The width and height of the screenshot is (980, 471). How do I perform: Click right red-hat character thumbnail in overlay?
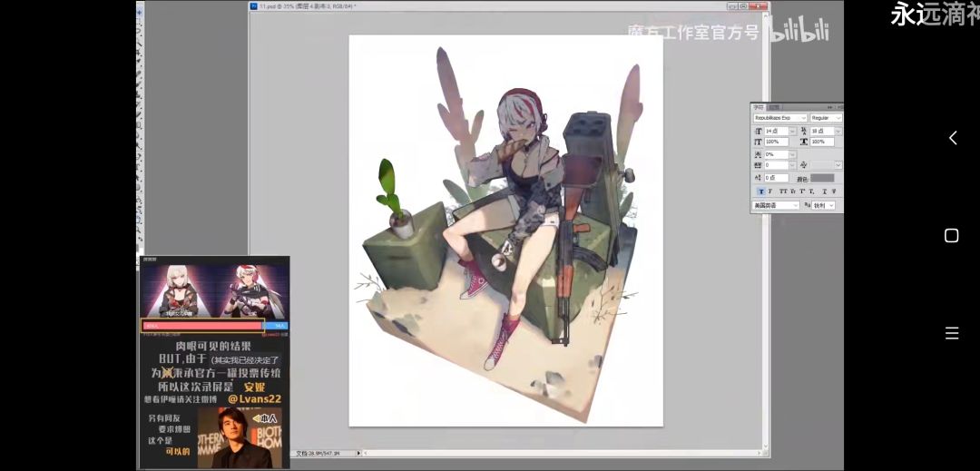(252, 290)
